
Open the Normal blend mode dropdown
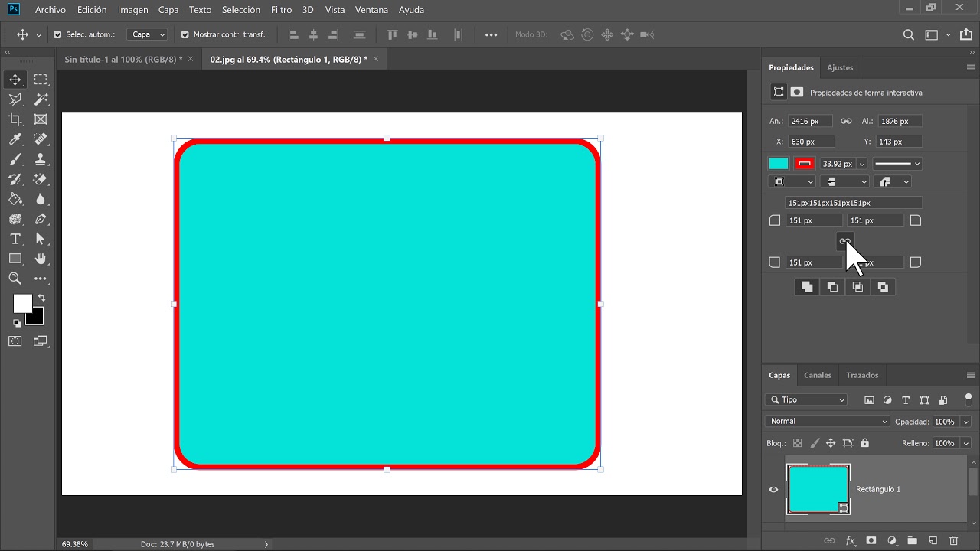coord(827,421)
